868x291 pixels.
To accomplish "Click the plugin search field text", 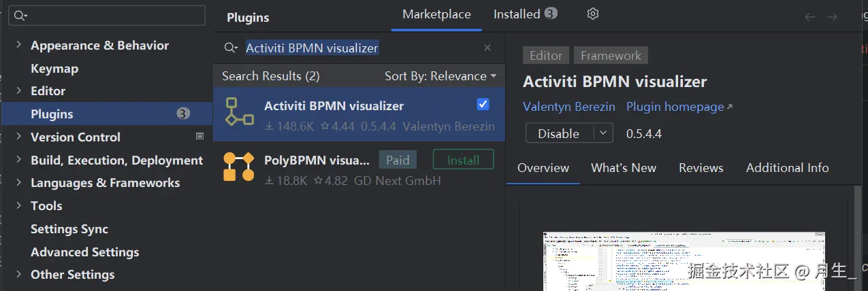I will [312, 48].
